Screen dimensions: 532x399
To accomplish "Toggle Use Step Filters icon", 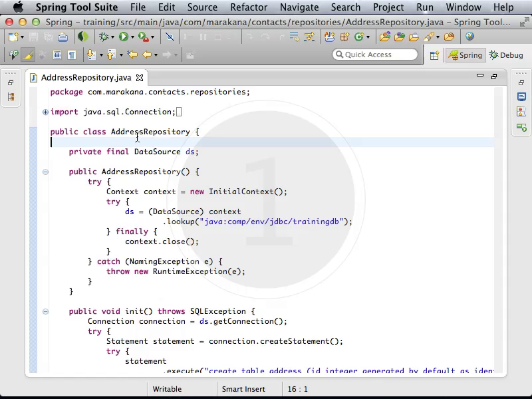I will pos(309,37).
